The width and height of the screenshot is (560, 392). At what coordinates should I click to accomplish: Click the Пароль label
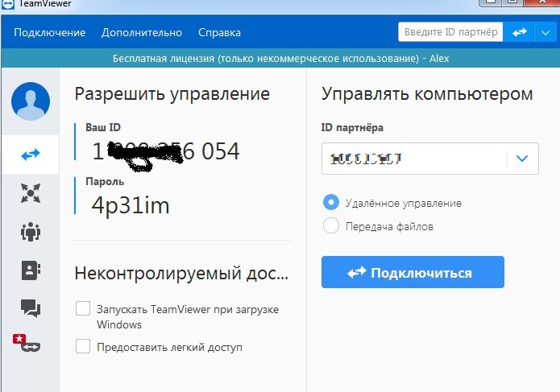[x=105, y=182]
